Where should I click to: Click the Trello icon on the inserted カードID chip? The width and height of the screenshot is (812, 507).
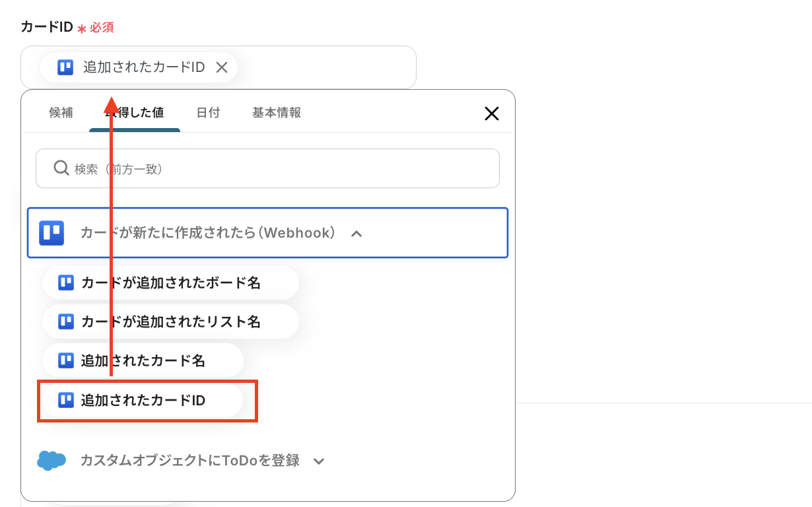click(x=64, y=67)
